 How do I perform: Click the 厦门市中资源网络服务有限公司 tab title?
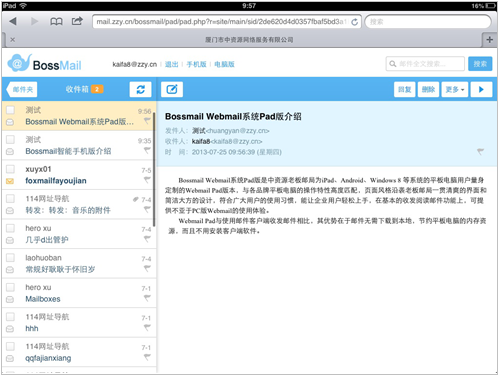pyautogui.click(x=249, y=40)
